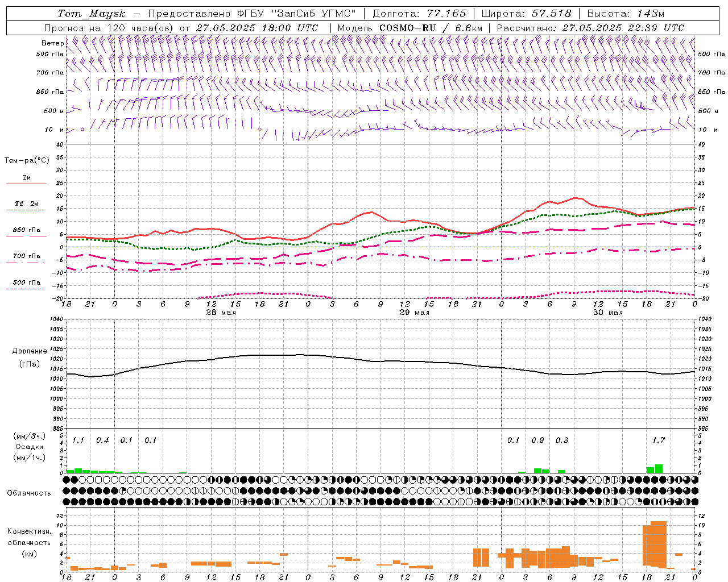Viewport: 728px width, 582px height.
Task: Click the Ветер wind panel label
Action: 52,43
